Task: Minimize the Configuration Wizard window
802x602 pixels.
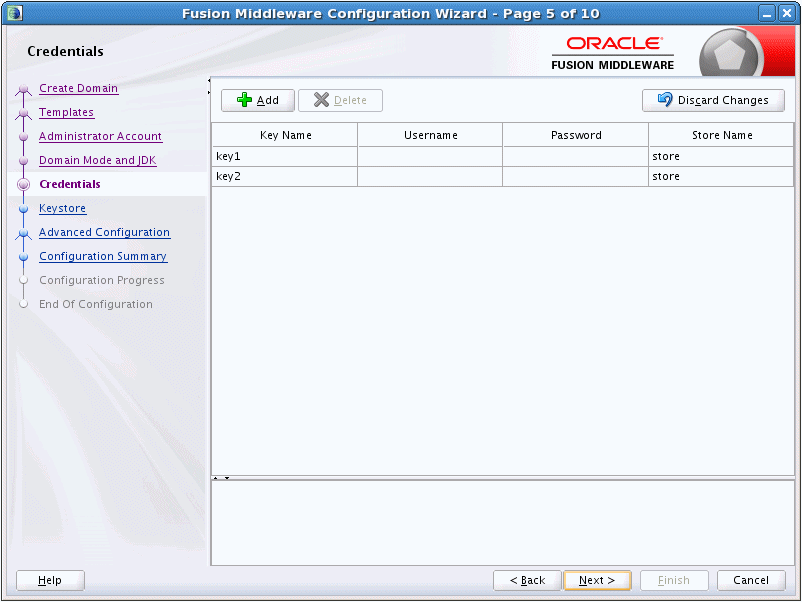Action: 767,14
